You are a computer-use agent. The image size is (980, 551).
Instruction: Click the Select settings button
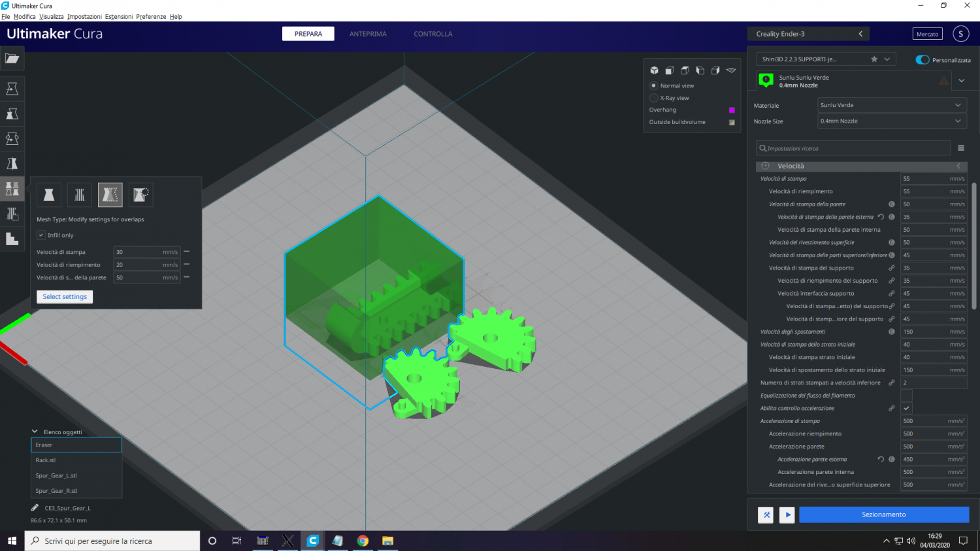pos(65,296)
